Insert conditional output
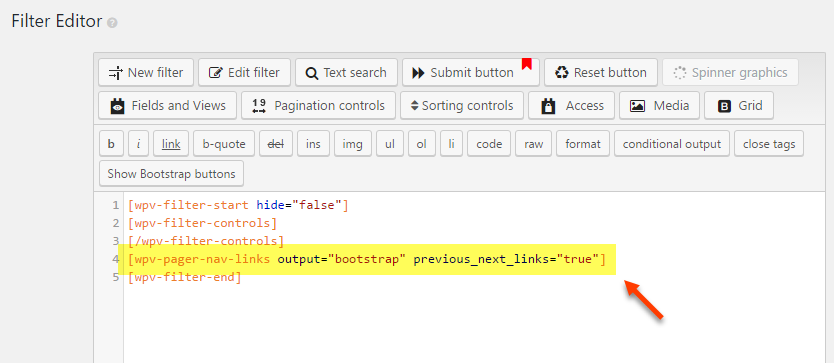Screen dimensions: 834x363 click(x=672, y=144)
